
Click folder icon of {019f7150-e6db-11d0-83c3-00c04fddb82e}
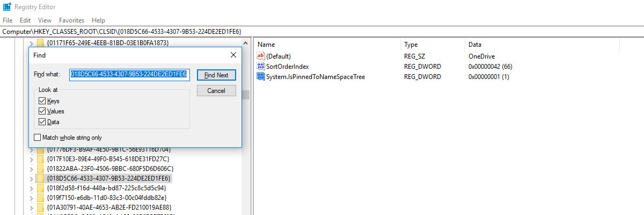point(41,198)
